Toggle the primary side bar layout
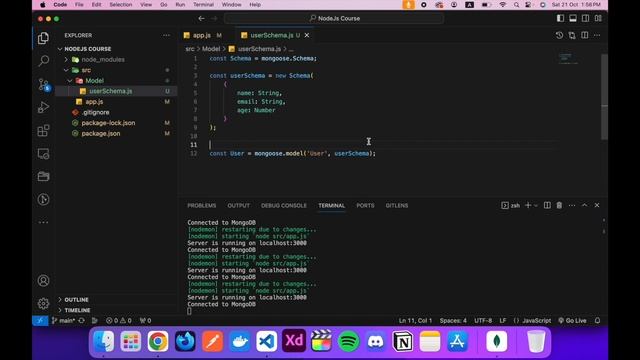This screenshot has width=640, height=360. point(560,18)
